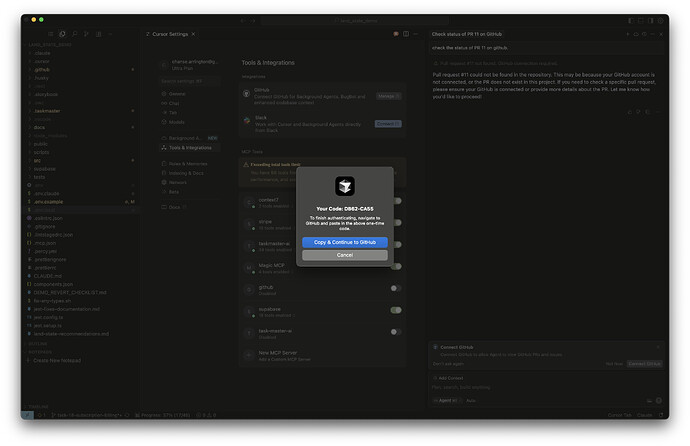
Task: Expand the supabase folder in the explorer
Action: pyautogui.click(x=81, y=169)
